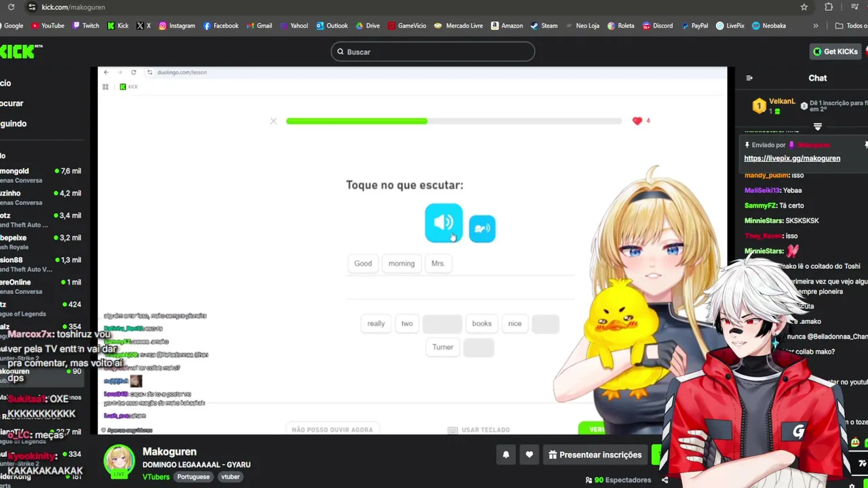868x488 pixels.
Task: Select the word tile "books"
Action: [x=481, y=323]
